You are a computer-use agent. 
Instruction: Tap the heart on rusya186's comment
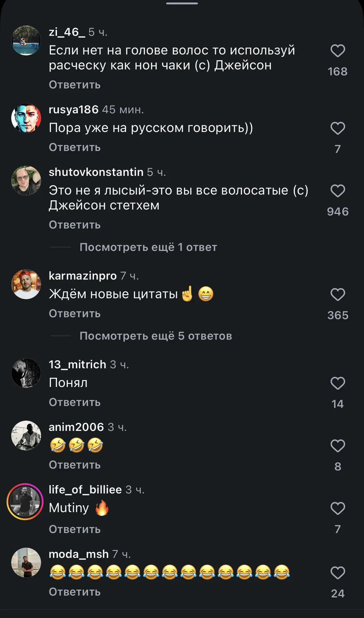click(338, 128)
